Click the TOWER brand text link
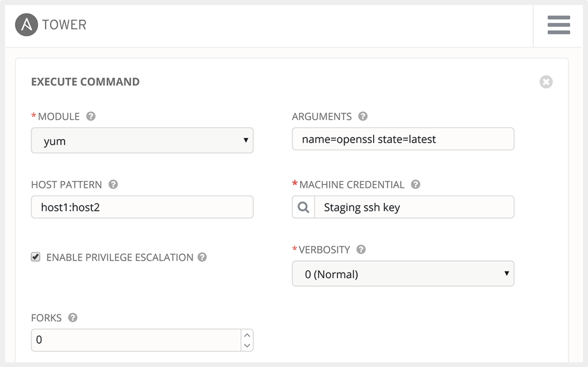 [64, 25]
